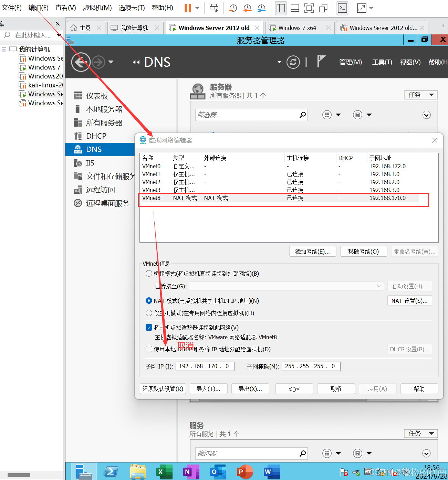Open the 视图(V) menu in Server Manager
The height and width of the screenshot is (480, 448).
410,62
